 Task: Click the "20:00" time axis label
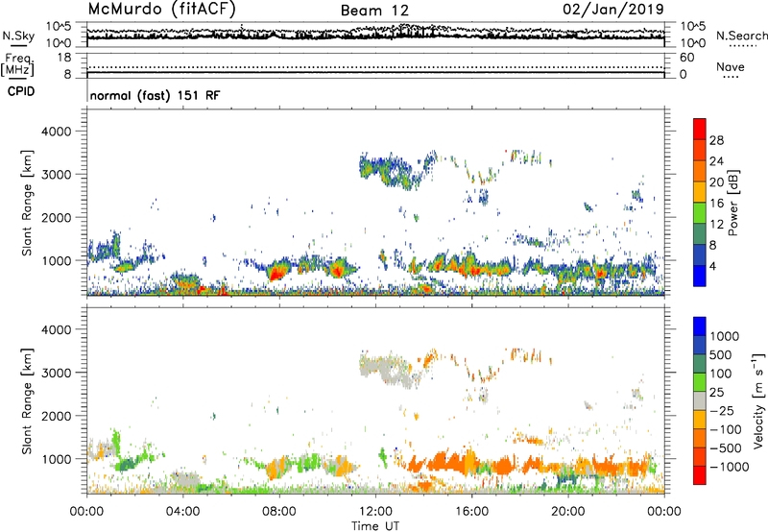pos(568,512)
